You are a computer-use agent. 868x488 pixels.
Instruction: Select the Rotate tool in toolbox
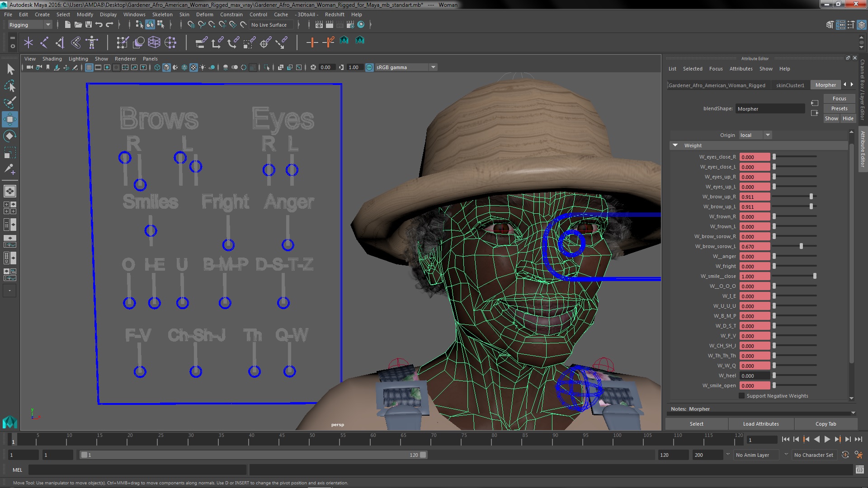click(x=10, y=136)
